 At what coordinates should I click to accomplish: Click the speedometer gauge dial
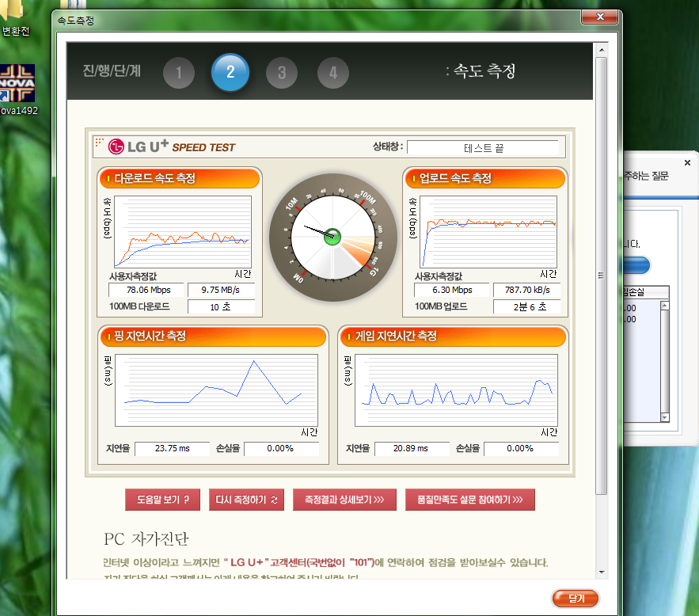click(x=332, y=235)
